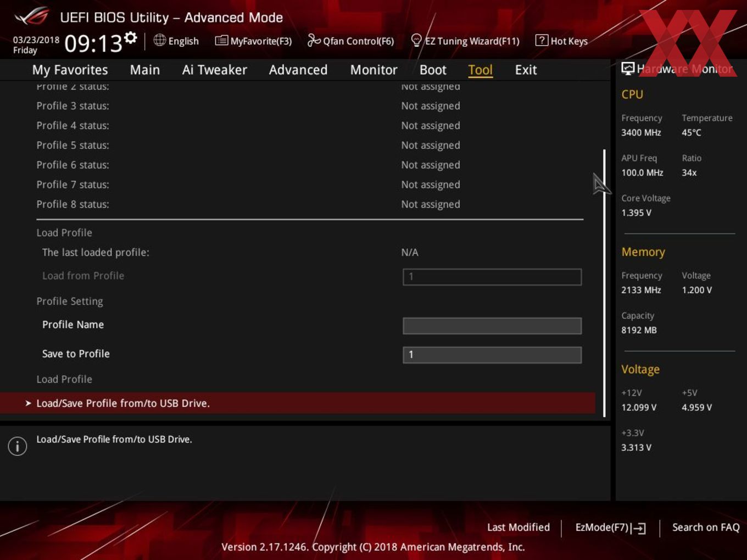Screen dimensions: 747x560
Task: Select the Monitor tab
Action: (374, 70)
